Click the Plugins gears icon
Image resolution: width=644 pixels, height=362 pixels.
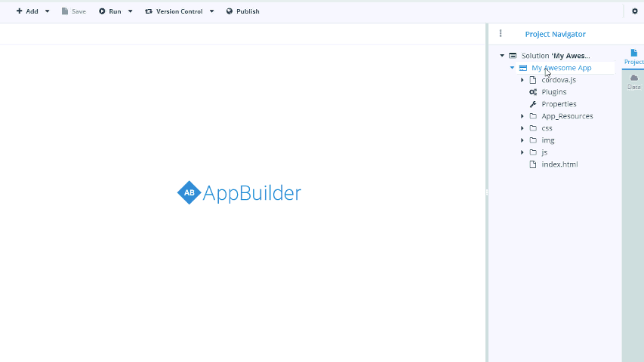(533, 92)
